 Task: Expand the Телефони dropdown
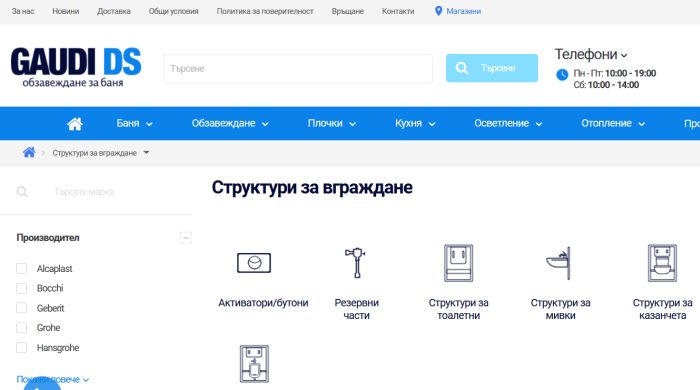[591, 54]
